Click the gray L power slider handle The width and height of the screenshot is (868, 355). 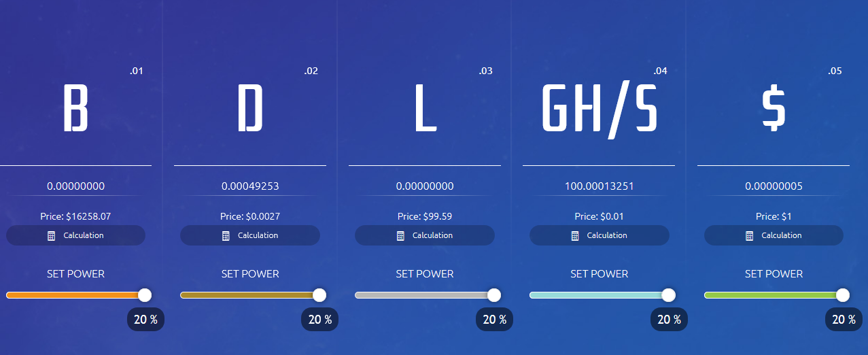tap(494, 295)
